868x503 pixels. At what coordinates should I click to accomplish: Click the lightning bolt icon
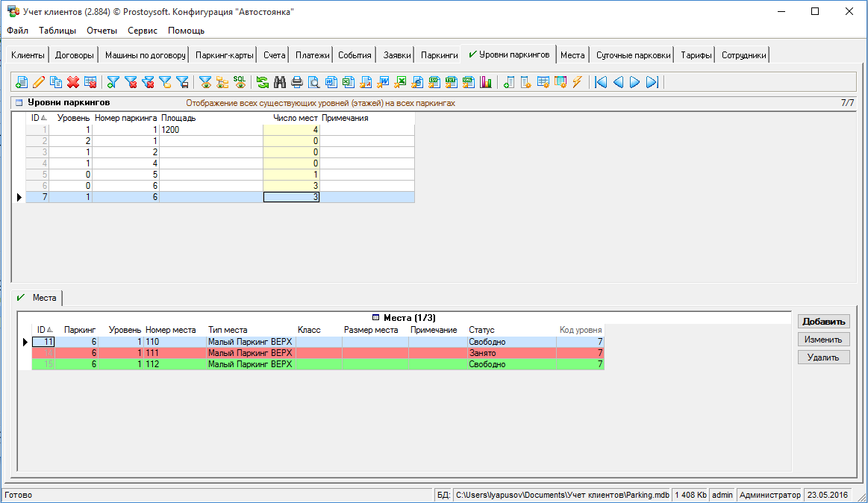click(577, 82)
